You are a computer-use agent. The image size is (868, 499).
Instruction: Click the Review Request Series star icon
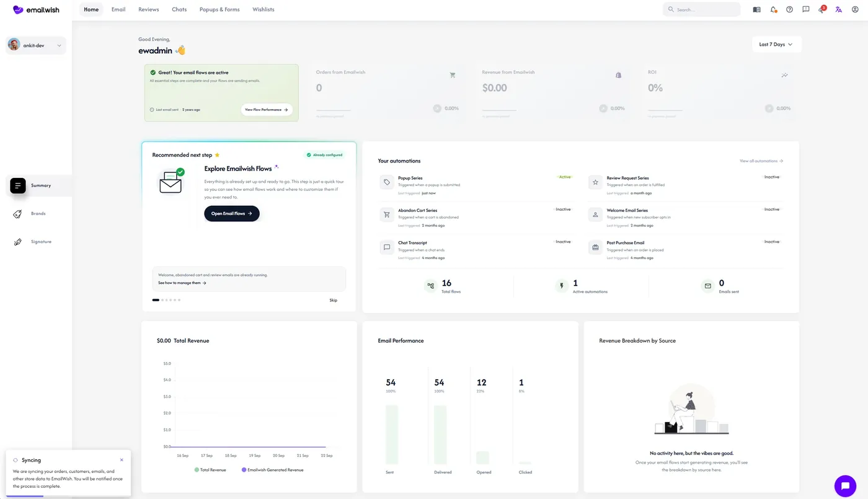(x=595, y=182)
